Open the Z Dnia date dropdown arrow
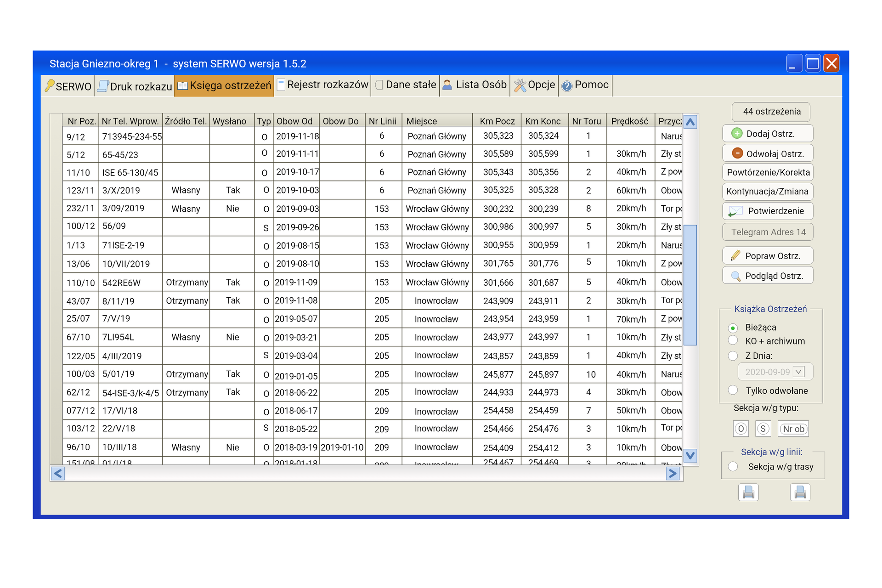This screenshot has height=588, width=882. pos(799,372)
